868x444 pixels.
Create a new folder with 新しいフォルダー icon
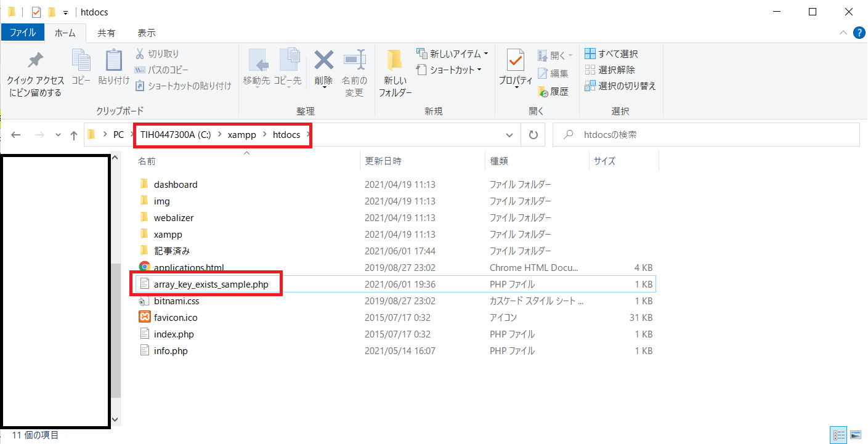[395, 62]
